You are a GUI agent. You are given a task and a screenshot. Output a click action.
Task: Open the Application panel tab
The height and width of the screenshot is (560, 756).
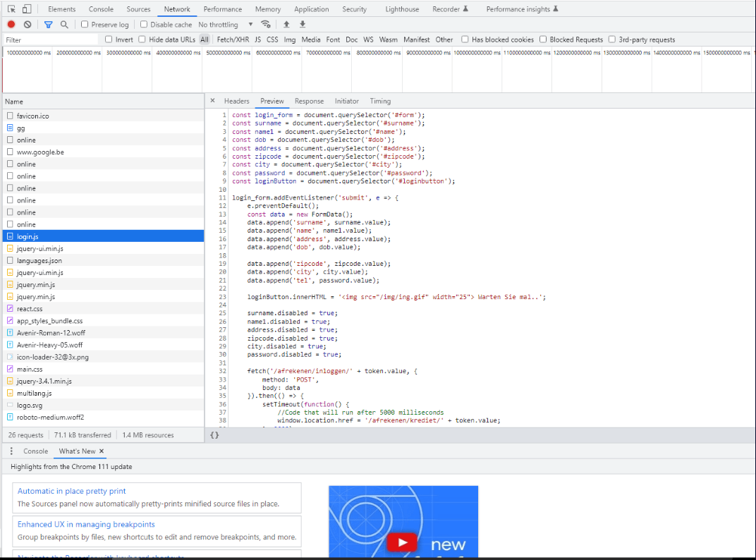coord(312,9)
